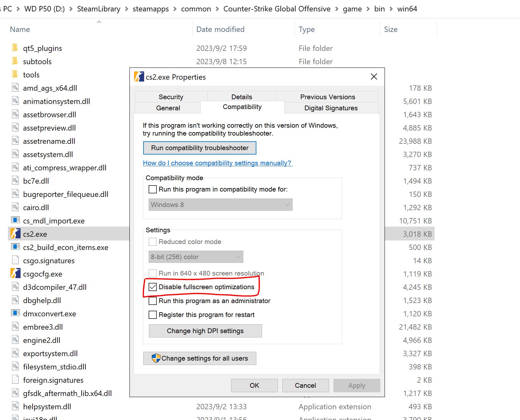Click Change settings for all users

click(200, 358)
